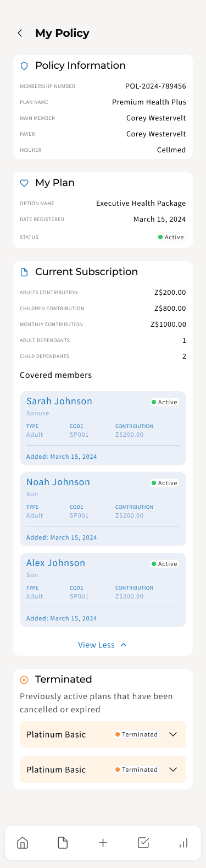
Task: Tap Noah Johnson's Active status badge
Action: pos(164,483)
